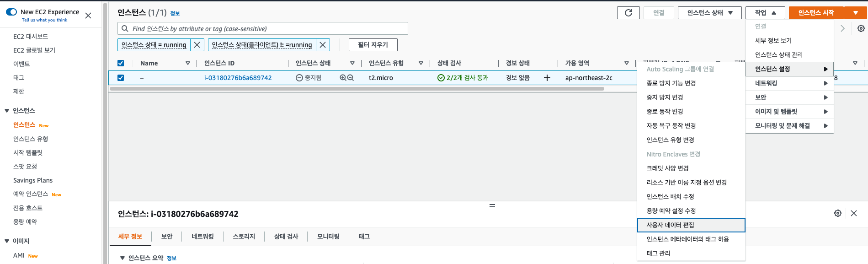
Task: Open 스팟 요청 in sidebar
Action: coord(25,167)
